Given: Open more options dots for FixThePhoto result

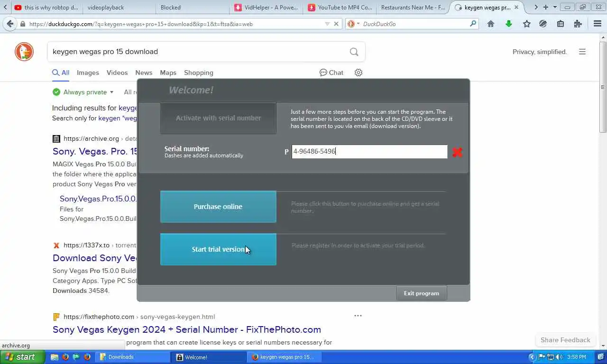Looking at the screenshot, I should (358, 316).
